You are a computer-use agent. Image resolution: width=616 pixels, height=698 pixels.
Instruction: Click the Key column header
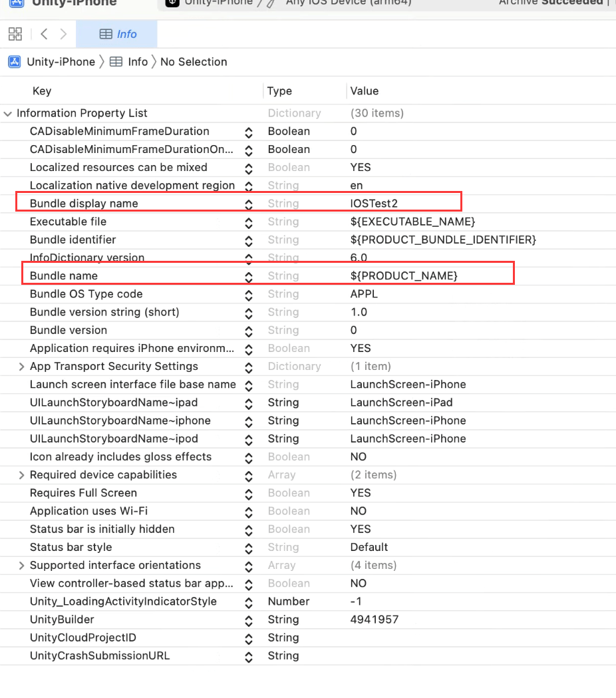point(42,90)
